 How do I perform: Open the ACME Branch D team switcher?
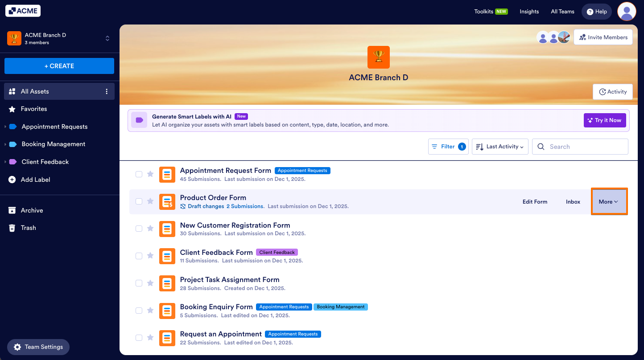(x=59, y=38)
